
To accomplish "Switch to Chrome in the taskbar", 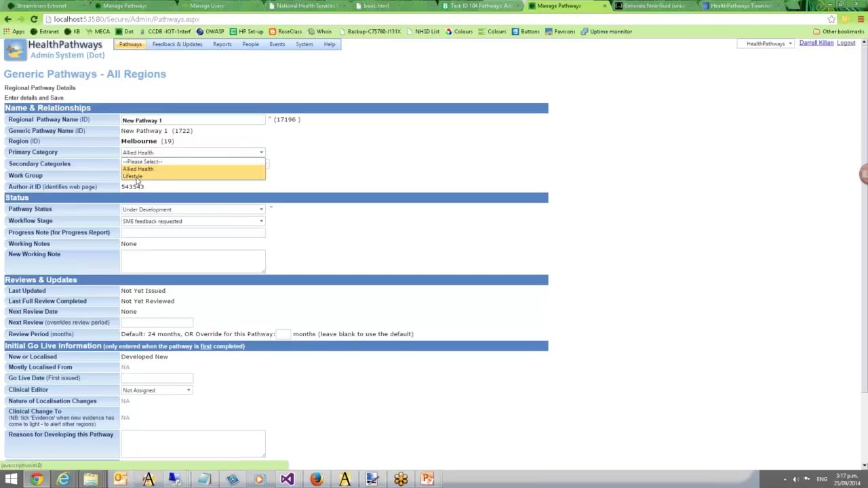I will (37, 480).
